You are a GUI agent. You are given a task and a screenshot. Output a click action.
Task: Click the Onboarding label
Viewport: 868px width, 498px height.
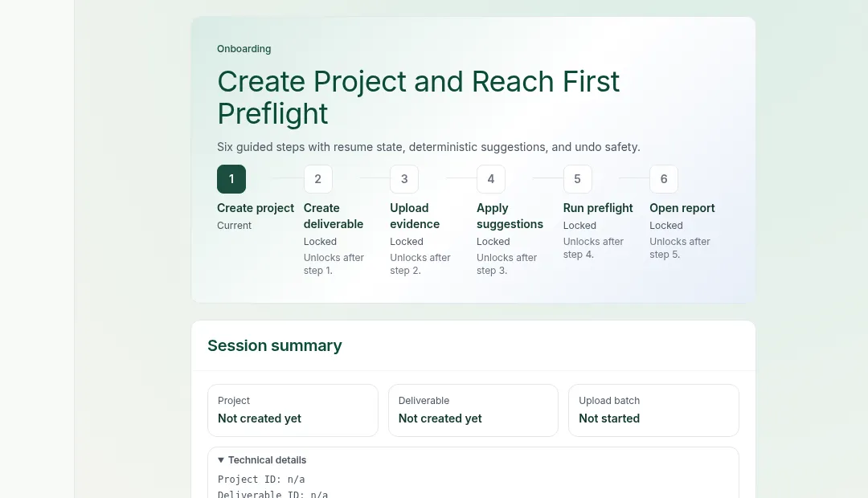pos(244,49)
